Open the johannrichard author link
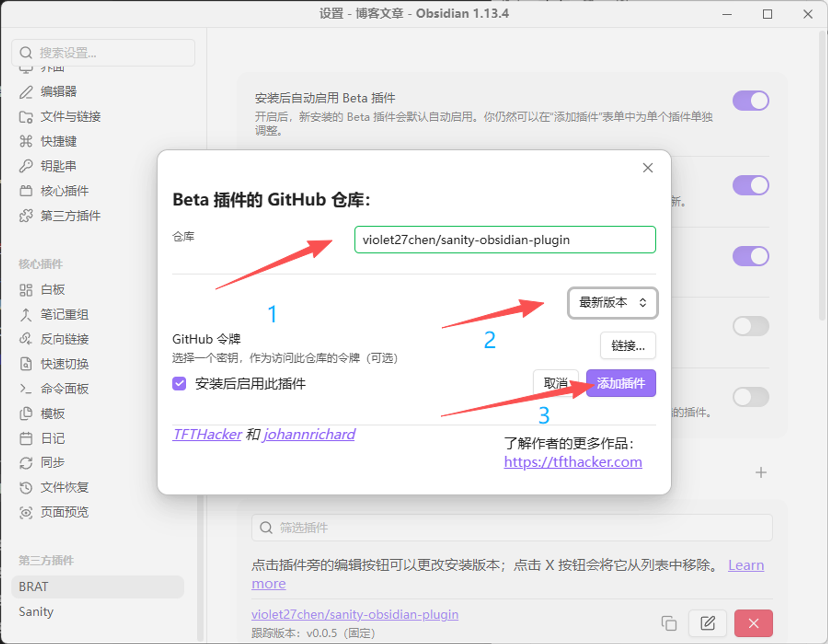This screenshot has width=828, height=644. click(x=309, y=434)
